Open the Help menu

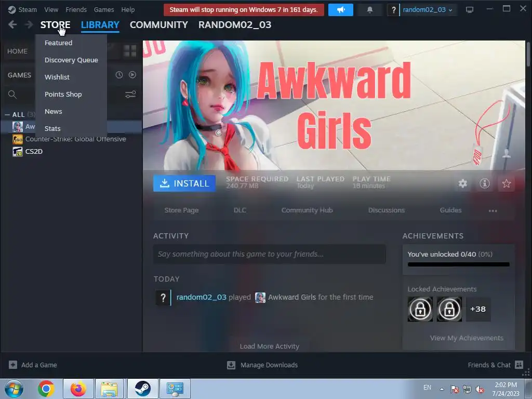(x=128, y=9)
